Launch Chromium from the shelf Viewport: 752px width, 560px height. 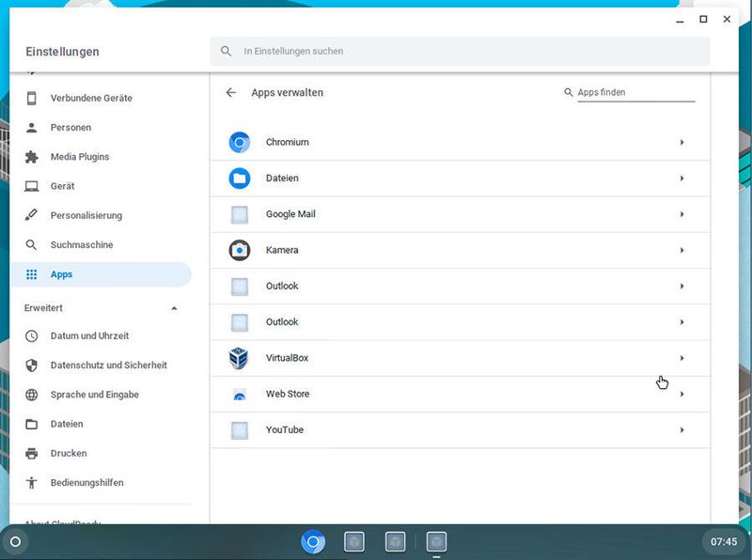click(x=313, y=542)
